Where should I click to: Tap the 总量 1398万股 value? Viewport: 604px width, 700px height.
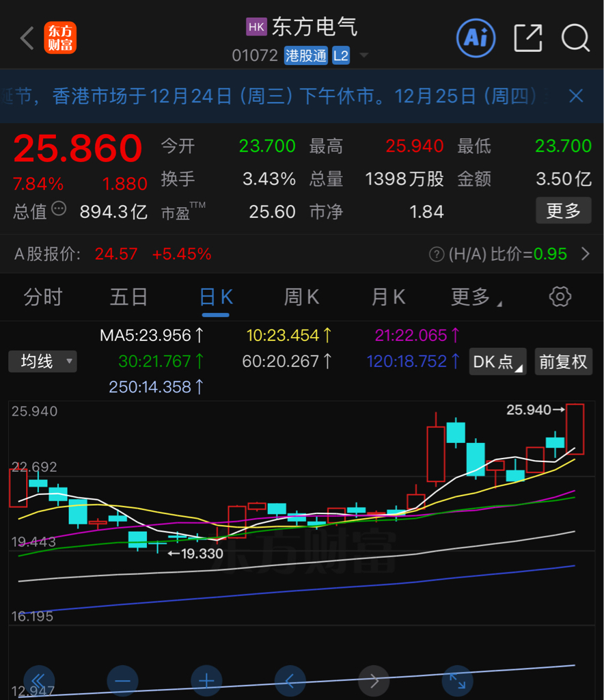pos(404,179)
